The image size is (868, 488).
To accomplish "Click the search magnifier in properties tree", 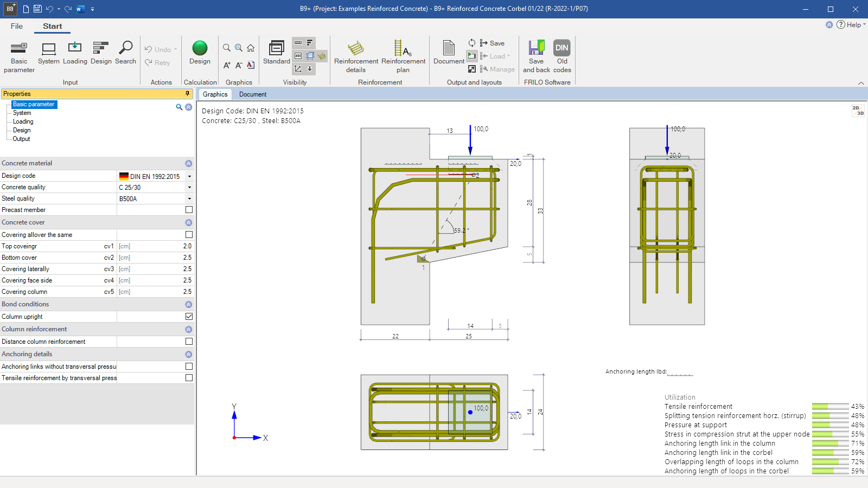I will point(179,107).
